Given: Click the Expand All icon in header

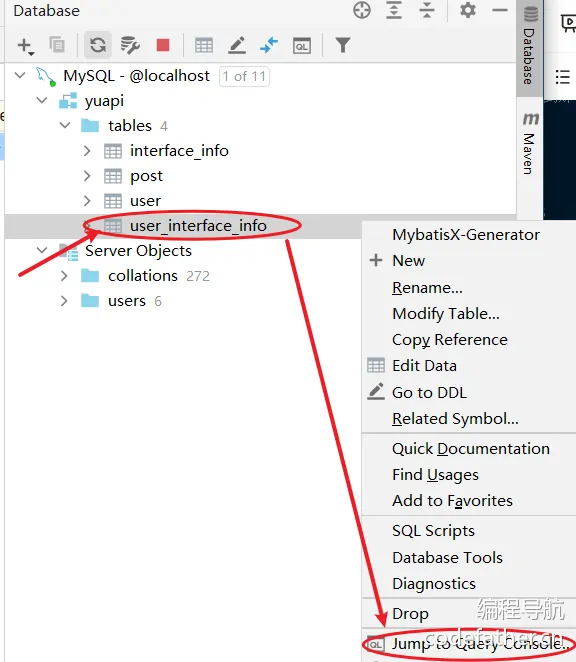Looking at the screenshot, I should (394, 10).
